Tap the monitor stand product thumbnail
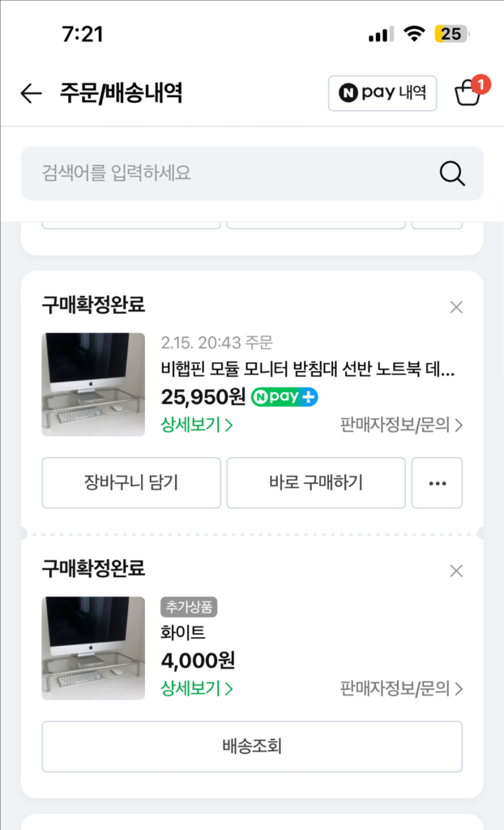 (x=93, y=384)
